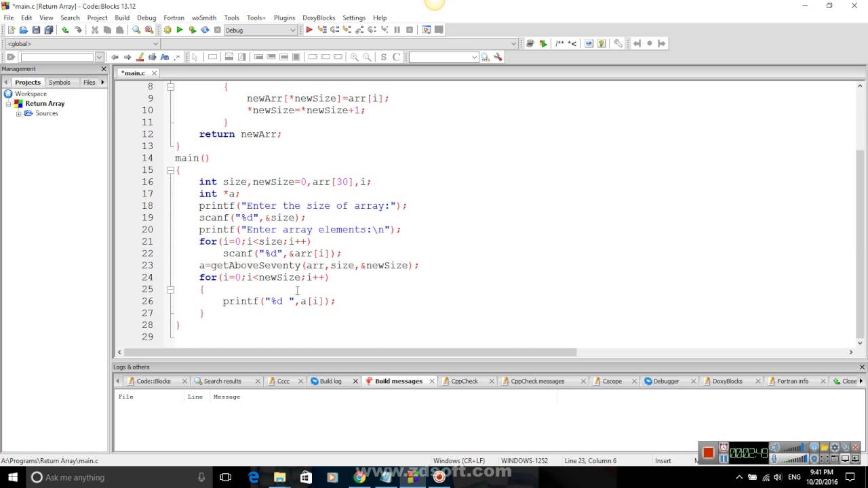The image size is (868, 488).
Task: Open the Build menu
Action: point(122,18)
